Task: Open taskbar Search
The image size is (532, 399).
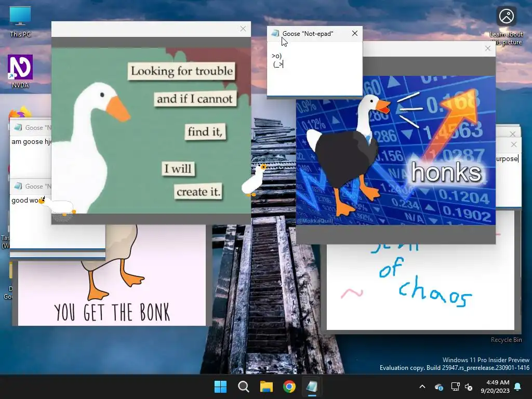Action: point(243,387)
